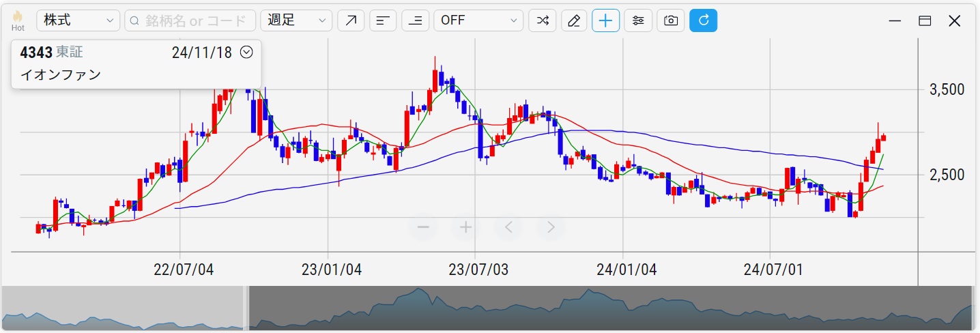
Task: Click the shuffle arrows icon
Action: (542, 20)
